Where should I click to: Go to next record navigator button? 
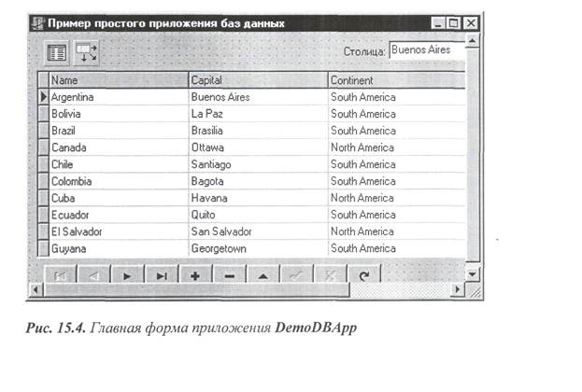127,275
